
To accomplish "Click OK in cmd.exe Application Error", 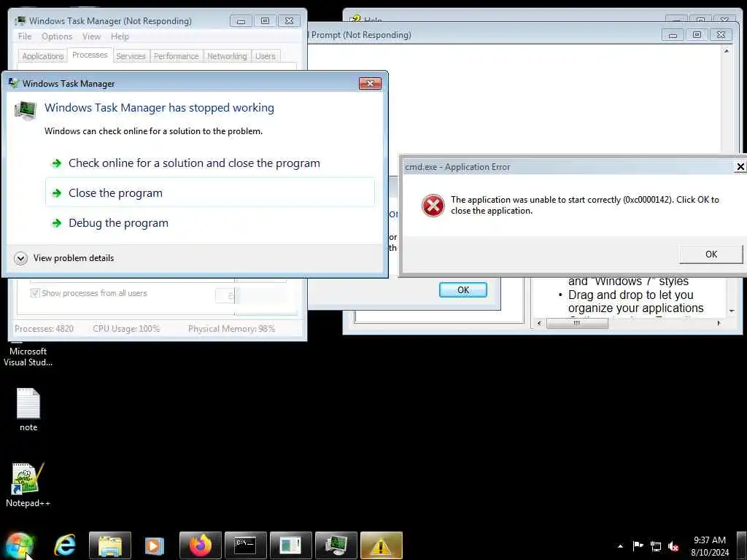I will tap(711, 254).
